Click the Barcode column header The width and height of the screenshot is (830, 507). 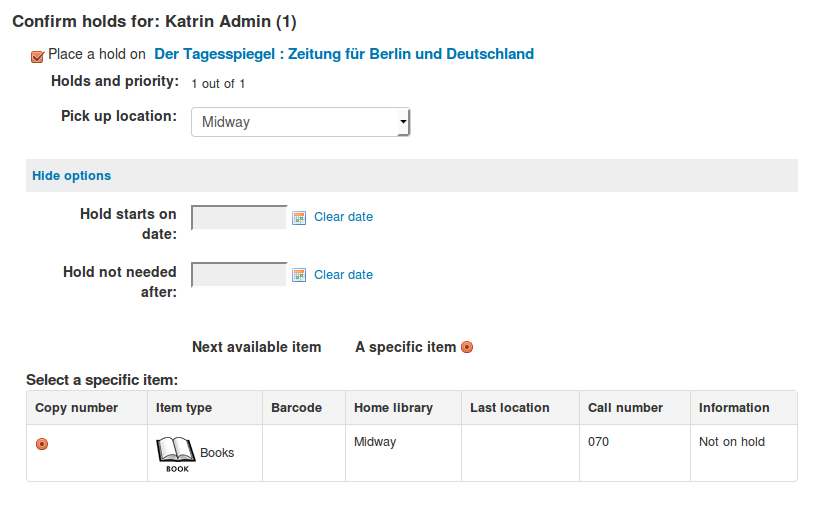tap(296, 408)
